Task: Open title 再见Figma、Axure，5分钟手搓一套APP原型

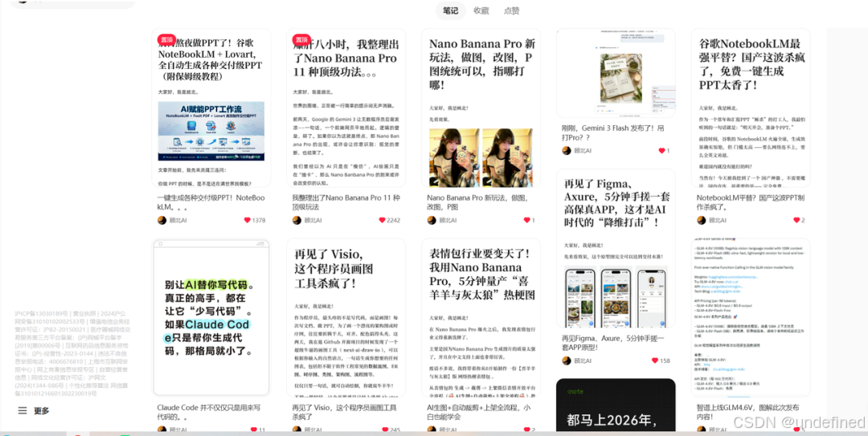Action: tap(612, 343)
